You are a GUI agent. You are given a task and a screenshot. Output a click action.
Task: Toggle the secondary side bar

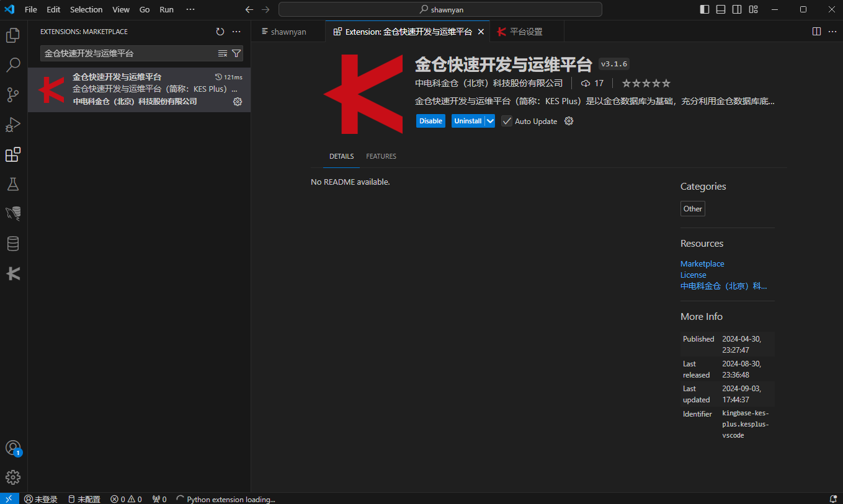click(736, 9)
